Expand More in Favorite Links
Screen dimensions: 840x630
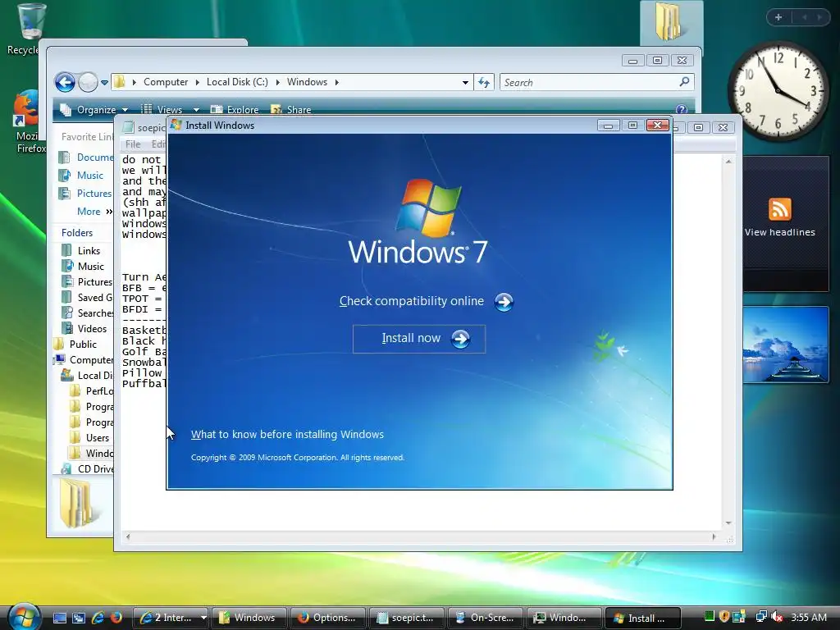pos(94,212)
